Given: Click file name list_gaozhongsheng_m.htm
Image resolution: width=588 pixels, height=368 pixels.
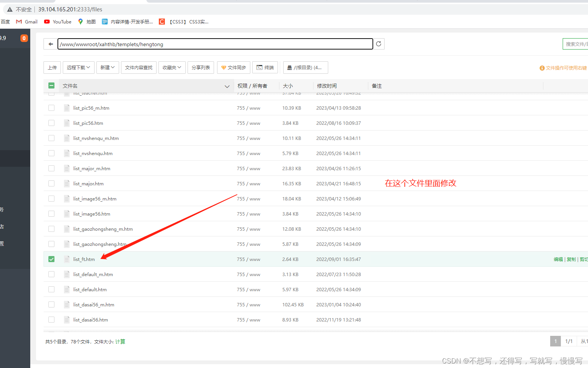Looking at the screenshot, I should click(103, 229).
